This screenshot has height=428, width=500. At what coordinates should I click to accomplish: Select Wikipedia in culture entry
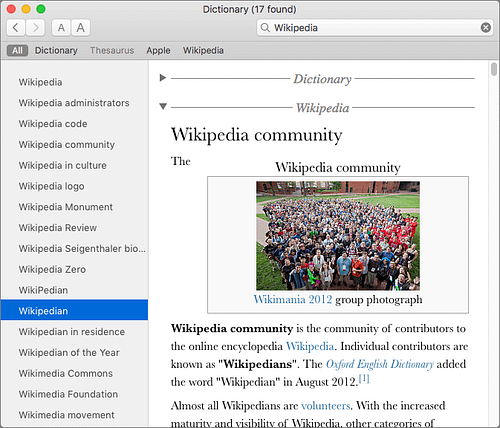[75, 165]
